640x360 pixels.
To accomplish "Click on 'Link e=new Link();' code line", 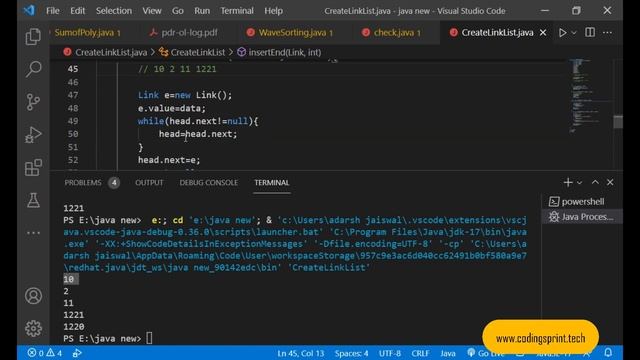I will click(x=185, y=96).
